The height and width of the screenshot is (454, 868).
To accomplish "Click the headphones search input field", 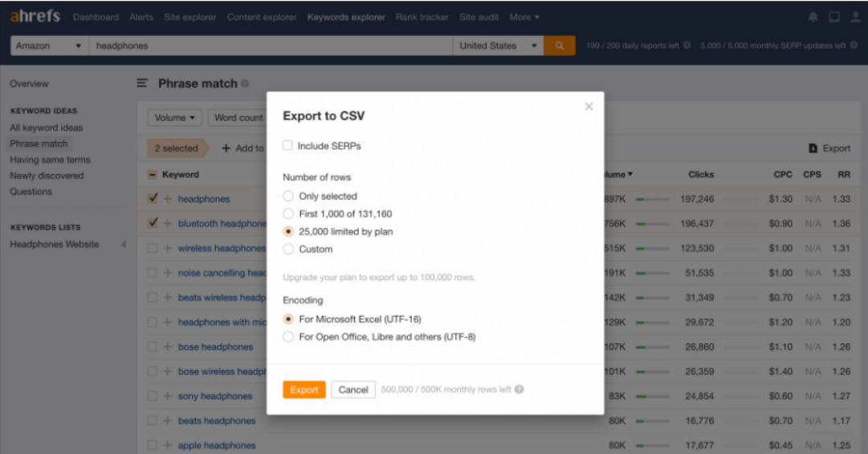I will [x=271, y=46].
